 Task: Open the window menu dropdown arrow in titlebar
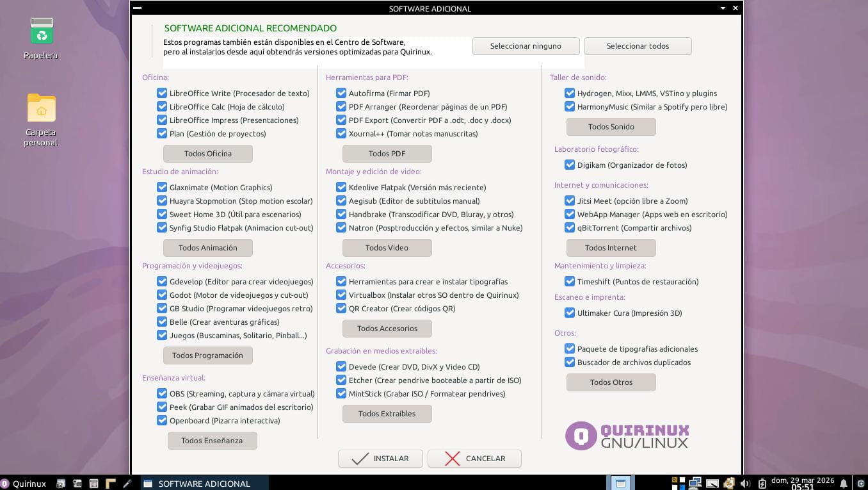(723, 8)
